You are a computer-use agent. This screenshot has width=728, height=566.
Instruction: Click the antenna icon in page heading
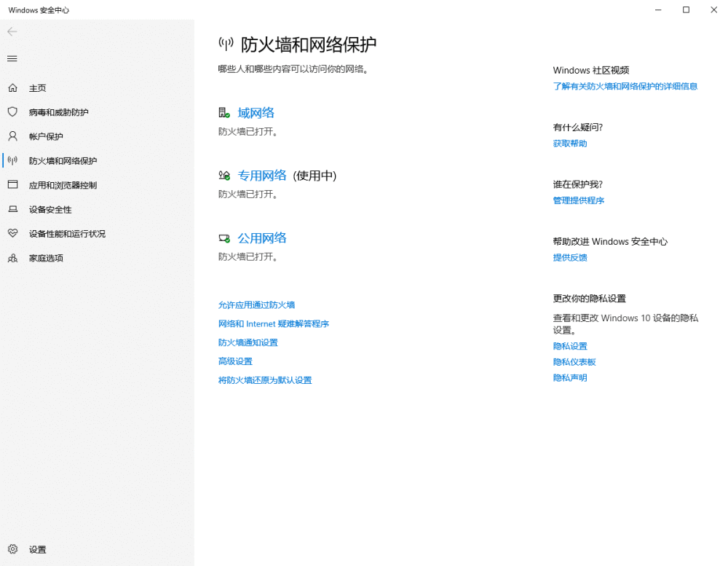(x=226, y=44)
